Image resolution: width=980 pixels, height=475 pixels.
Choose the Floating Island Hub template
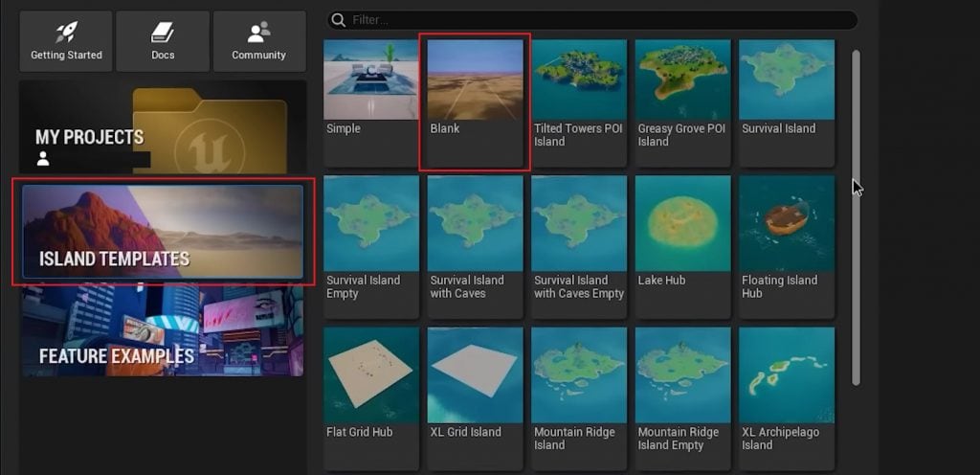point(787,247)
